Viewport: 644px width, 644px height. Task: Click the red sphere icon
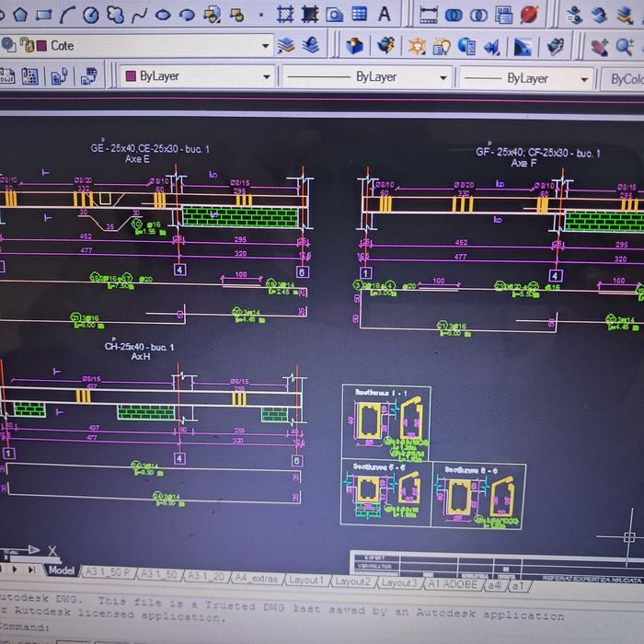click(x=529, y=15)
